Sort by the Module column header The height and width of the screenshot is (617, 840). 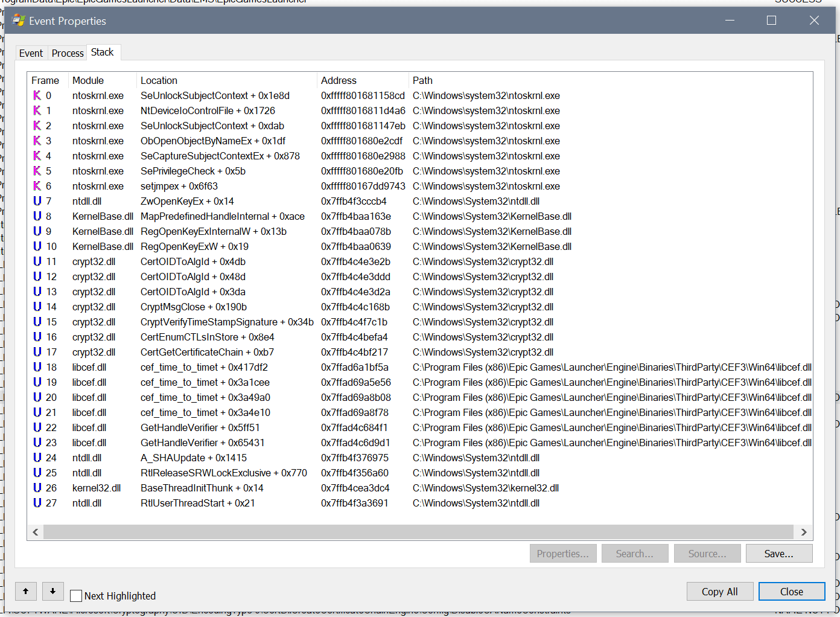(x=103, y=80)
